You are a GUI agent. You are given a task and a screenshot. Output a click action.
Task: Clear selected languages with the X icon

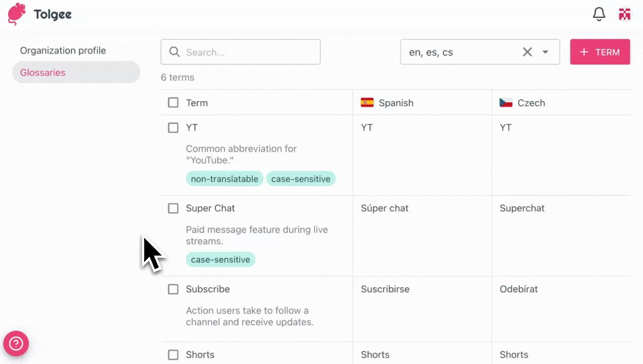pos(527,52)
